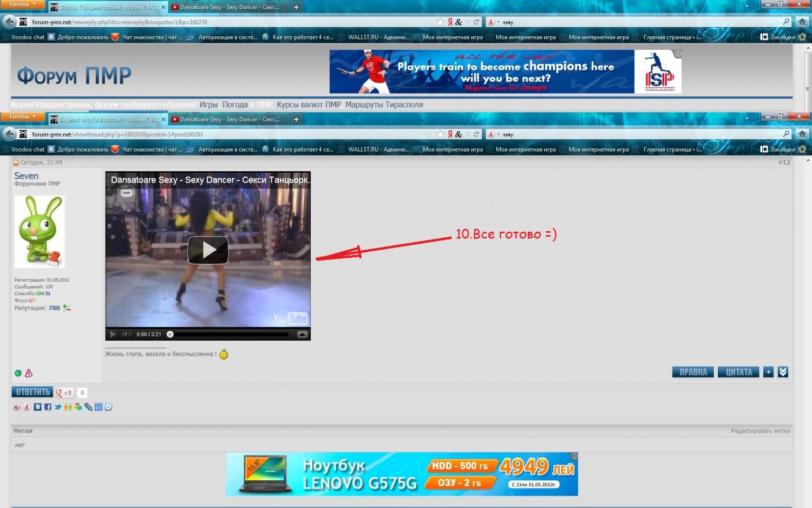The height and width of the screenshot is (508, 812).
Task: Share post via Facebook icon
Action: (x=48, y=407)
